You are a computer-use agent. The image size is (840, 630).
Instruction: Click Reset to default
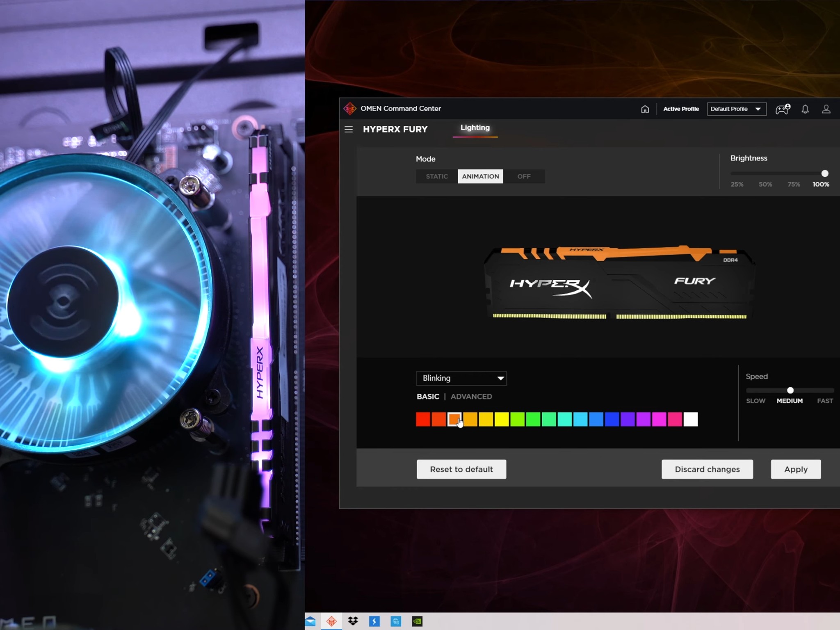coord(461,469)
